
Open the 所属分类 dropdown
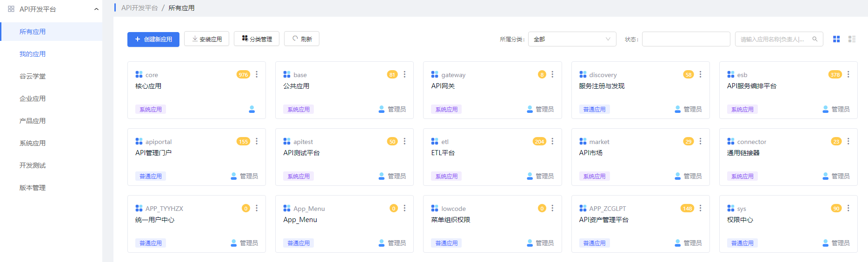[572, 39]
